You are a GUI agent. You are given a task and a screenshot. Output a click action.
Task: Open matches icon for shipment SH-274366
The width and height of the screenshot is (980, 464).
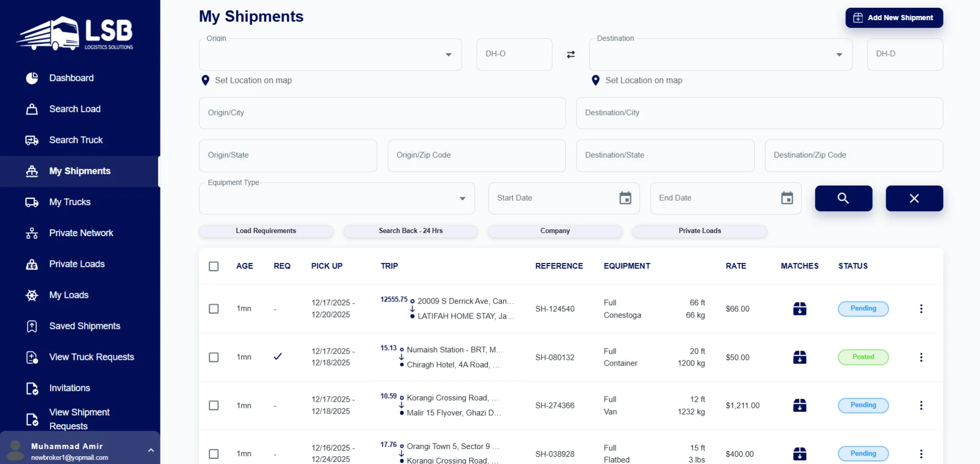tap(799, 406)
